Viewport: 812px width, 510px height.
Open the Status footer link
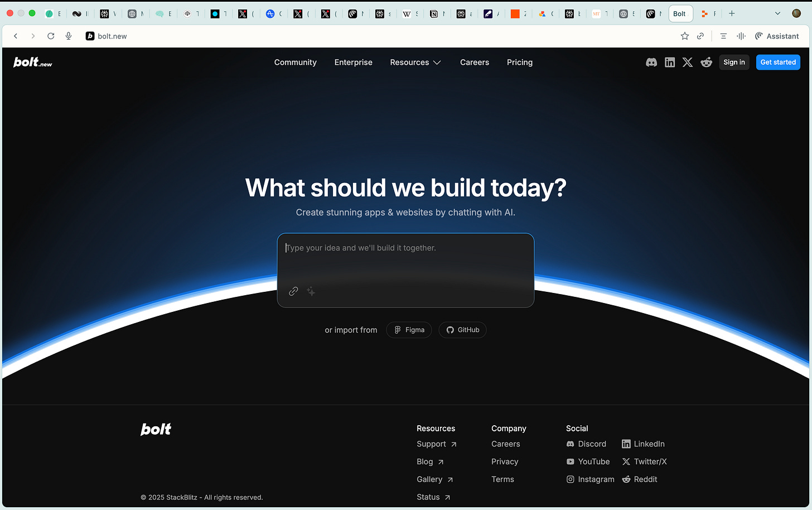[433, 497]
